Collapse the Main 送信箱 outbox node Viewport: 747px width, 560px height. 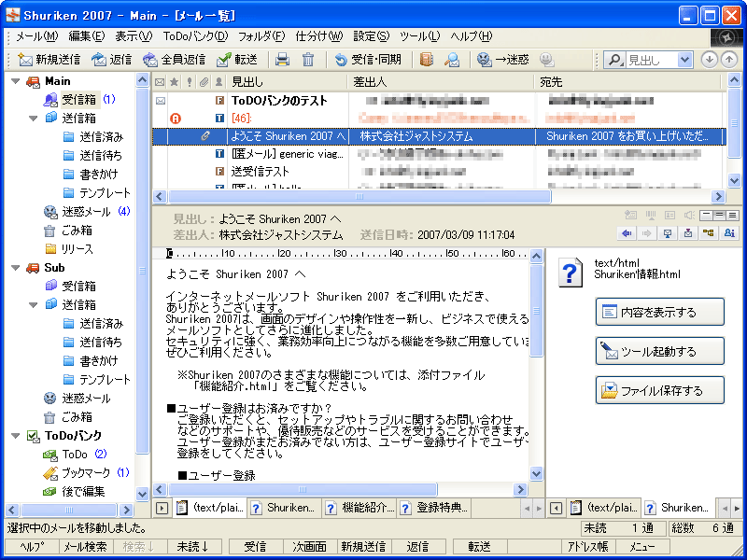pyautogui.click(x=33, y=119)
